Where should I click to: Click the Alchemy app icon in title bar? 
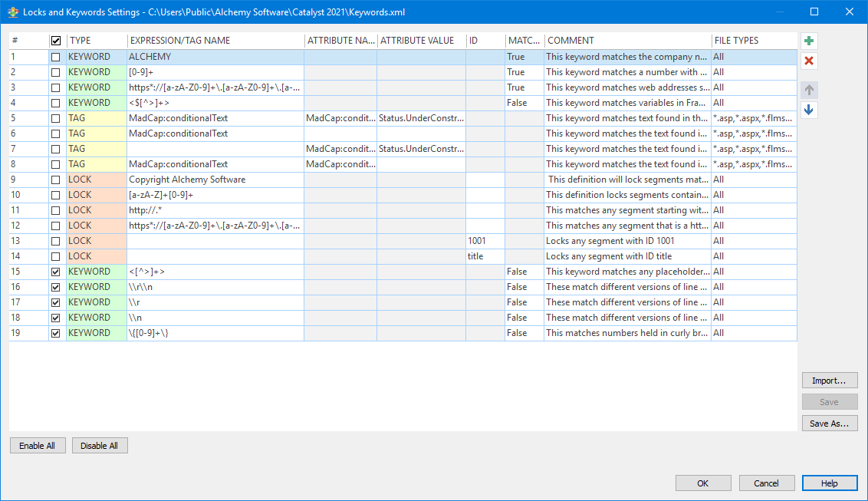13,12
